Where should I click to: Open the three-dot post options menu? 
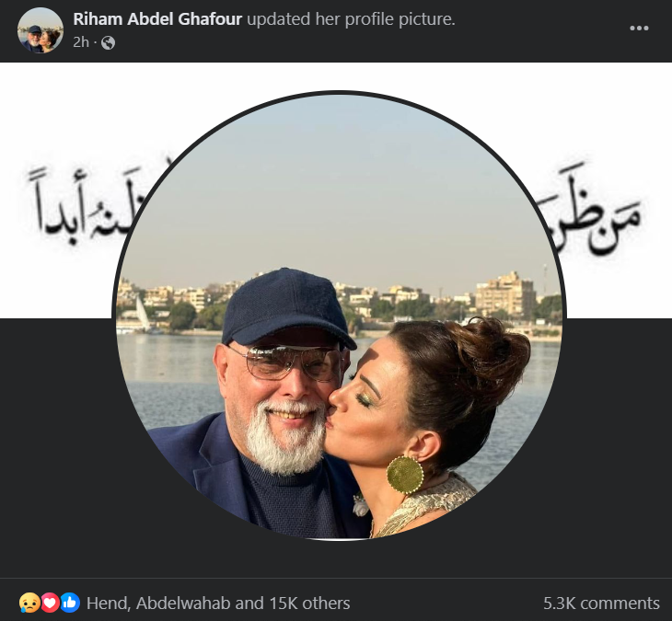click(639, 29)
